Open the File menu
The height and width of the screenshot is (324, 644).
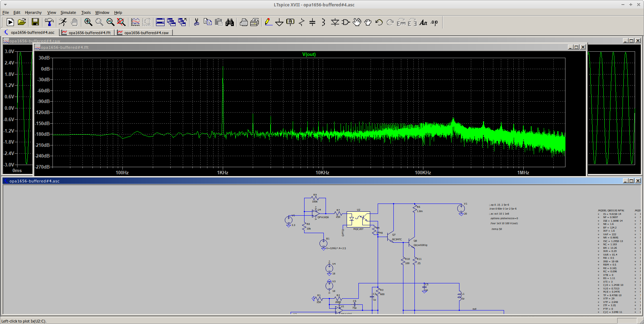(6, 12)
